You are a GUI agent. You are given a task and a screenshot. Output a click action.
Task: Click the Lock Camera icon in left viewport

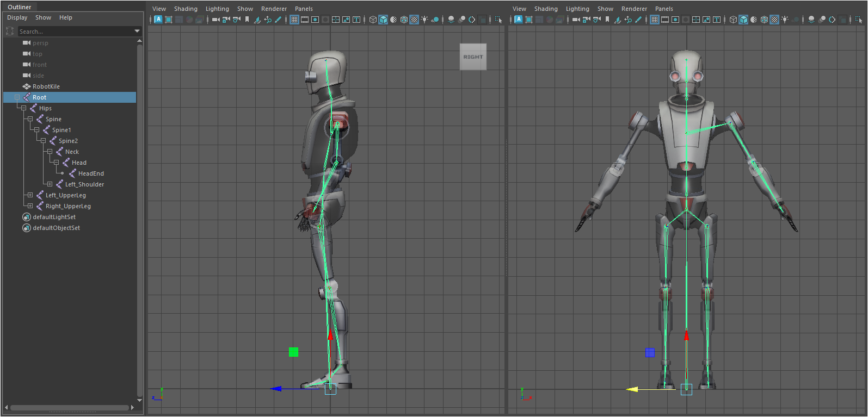tap(226, 20)
